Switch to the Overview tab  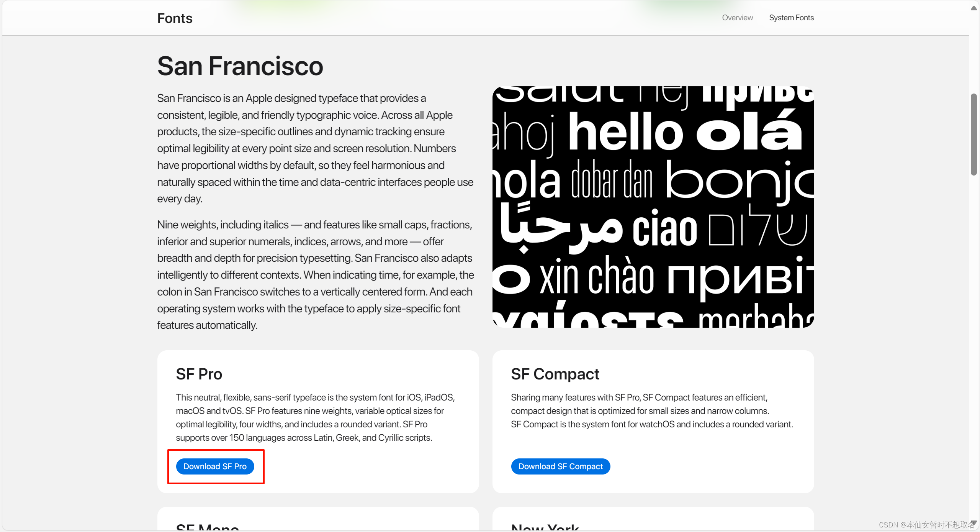pos(737,18)
